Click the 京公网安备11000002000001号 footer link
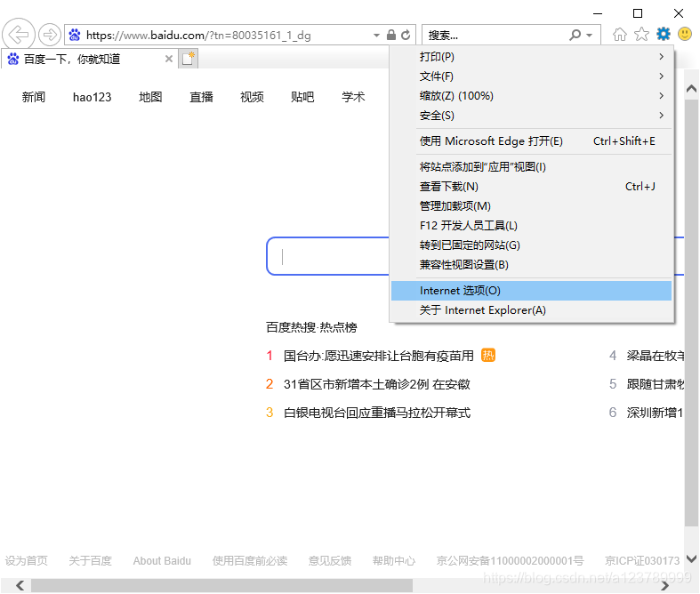Image resolution: width=700 pixels, height=594 pixels. click(510, 560)
